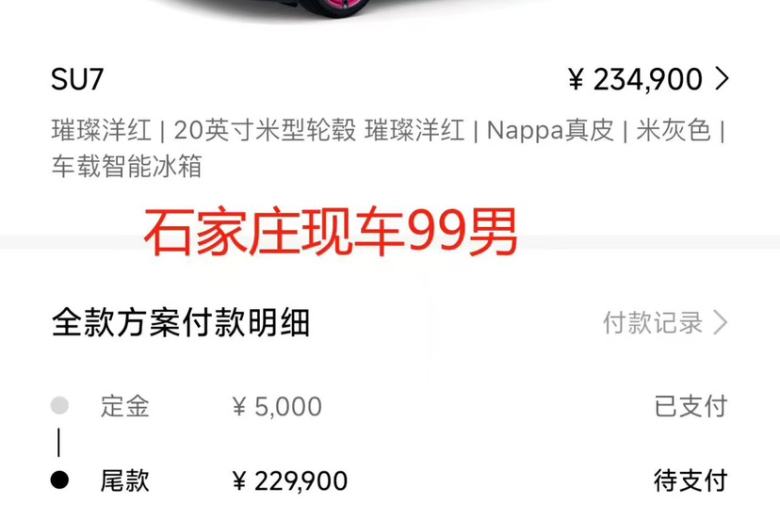Click the red 石家庄现车99男 overlay text
This screenshot has height=520, width=780.
coord(331,232)
